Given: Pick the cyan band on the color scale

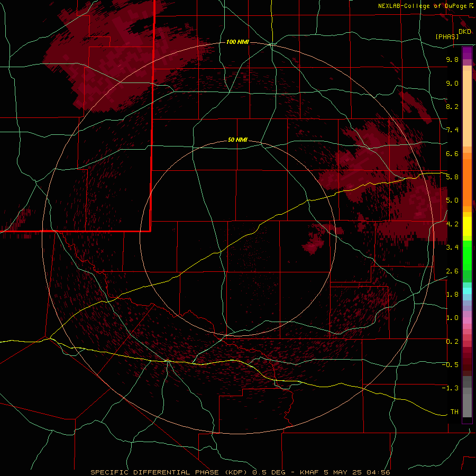Looking at the screenshot, I should (467, 291).
